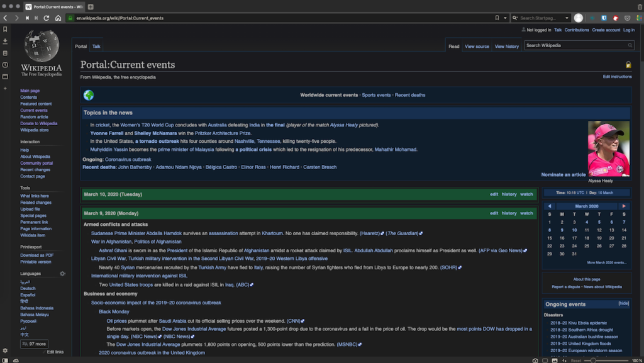Open the browser home page

(58, 18)
